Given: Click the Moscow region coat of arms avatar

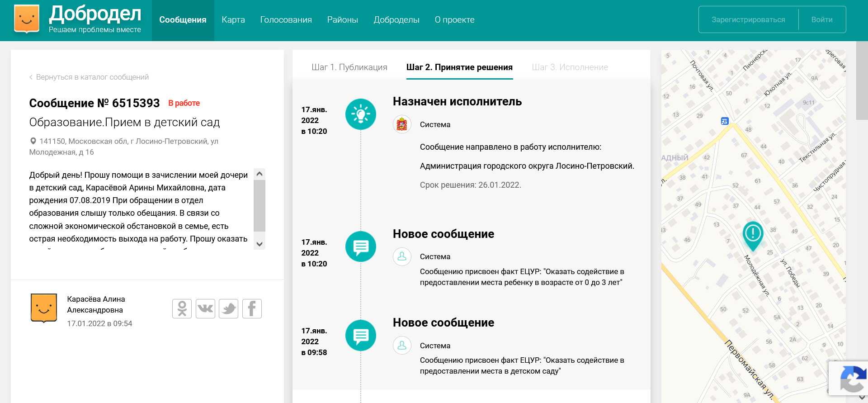Looking at the screenshot, I should click(x=402, y=124).
